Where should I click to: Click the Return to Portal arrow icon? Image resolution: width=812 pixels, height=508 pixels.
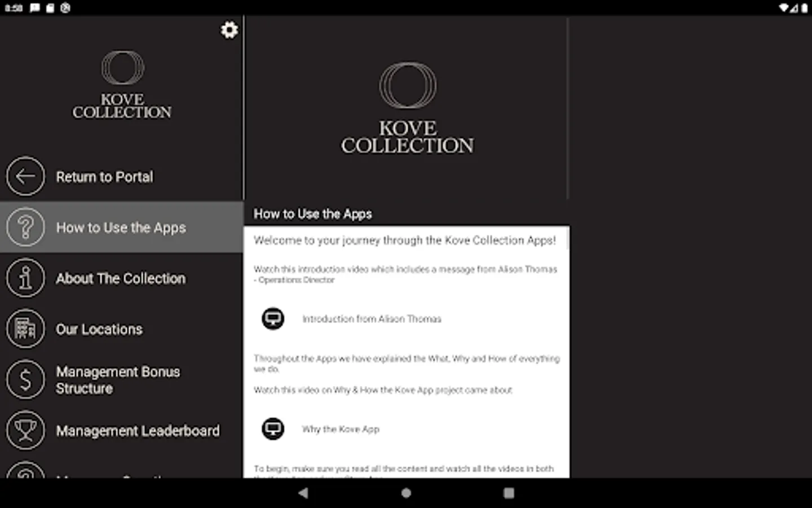click(25, 176)
